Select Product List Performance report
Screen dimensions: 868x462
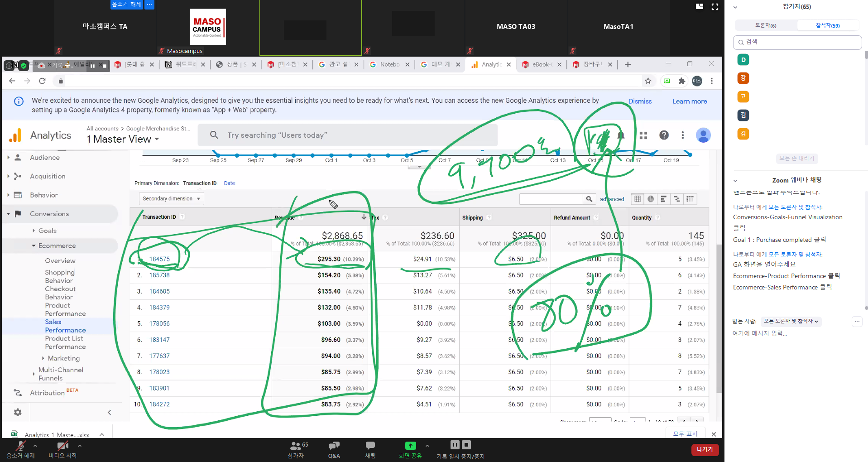click(65, 343)
